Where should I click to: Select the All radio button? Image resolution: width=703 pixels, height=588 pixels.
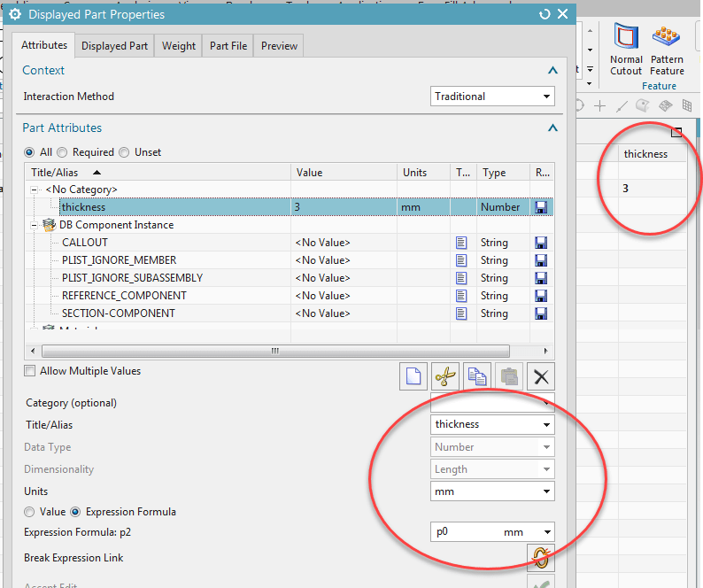pyautogui.click(x=29, y=152)
